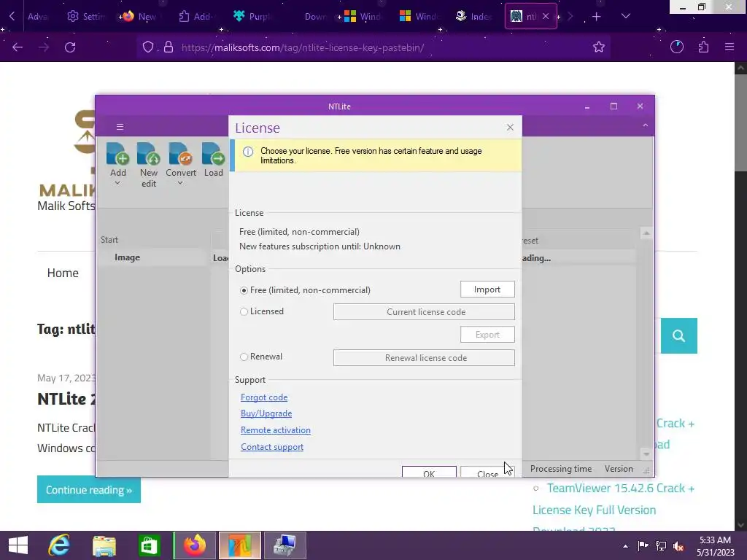Image resolution: width=747 pixels, height=560 pixels.
Task: Launch Internet Explorer from taskbar
Action: click(x=59, y=545)
